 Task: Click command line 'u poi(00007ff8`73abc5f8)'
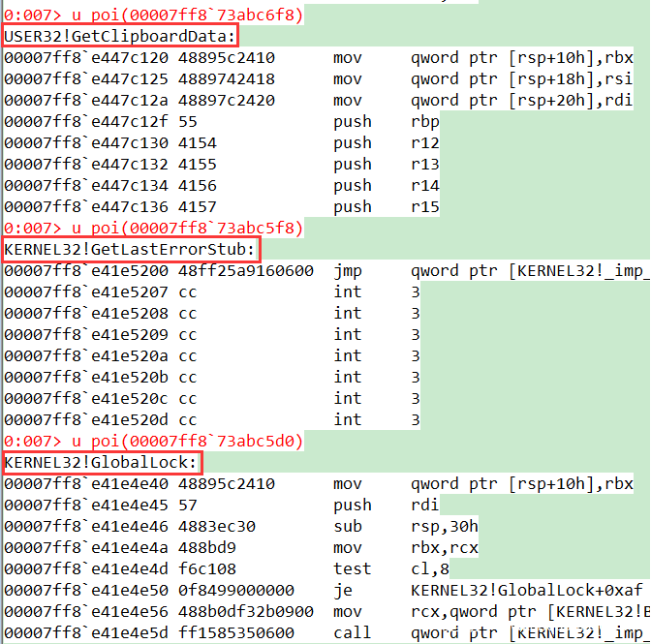pyautogui.click(x=187, y=229)
